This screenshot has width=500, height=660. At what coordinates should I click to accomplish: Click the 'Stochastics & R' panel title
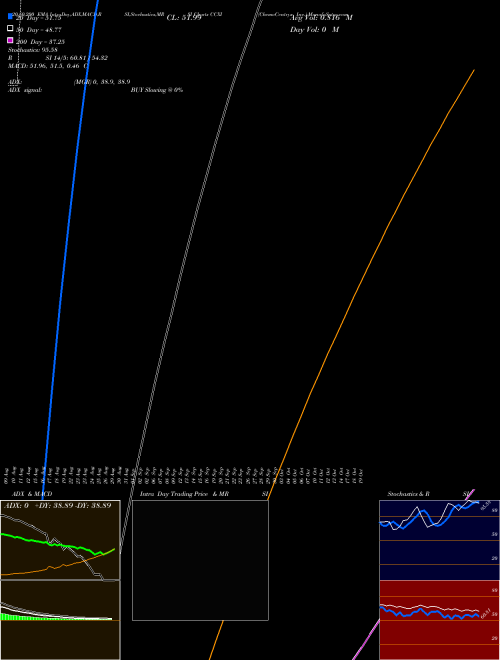click(x=408, y=494)
